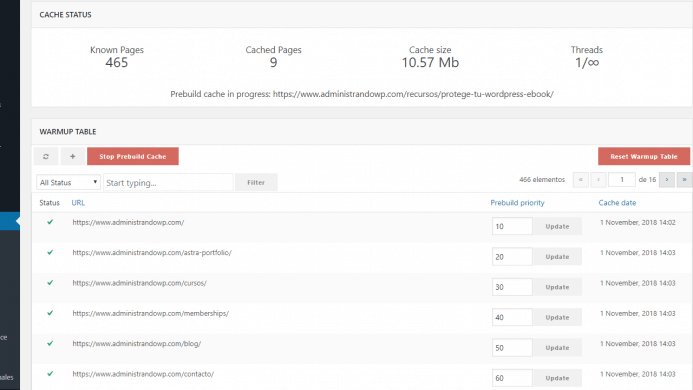
Task: Click the prebuild in progress ebook URL
Action: pos(413,94)
